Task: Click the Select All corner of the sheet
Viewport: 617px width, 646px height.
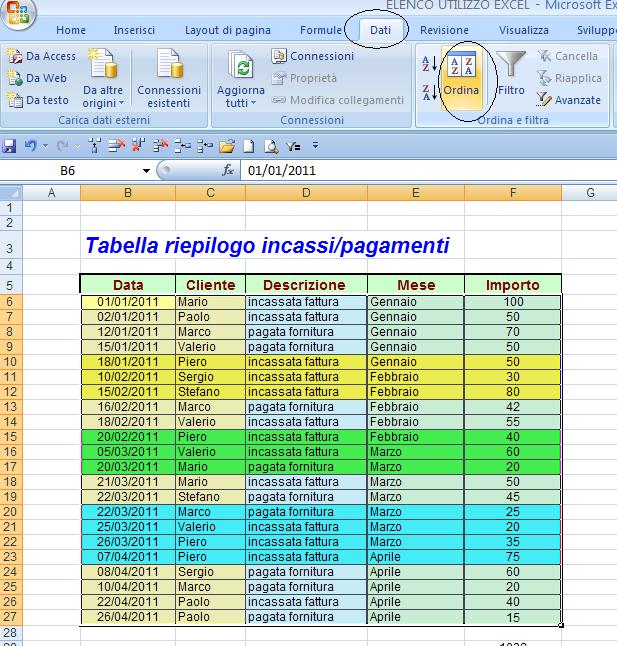Action: 11,193
